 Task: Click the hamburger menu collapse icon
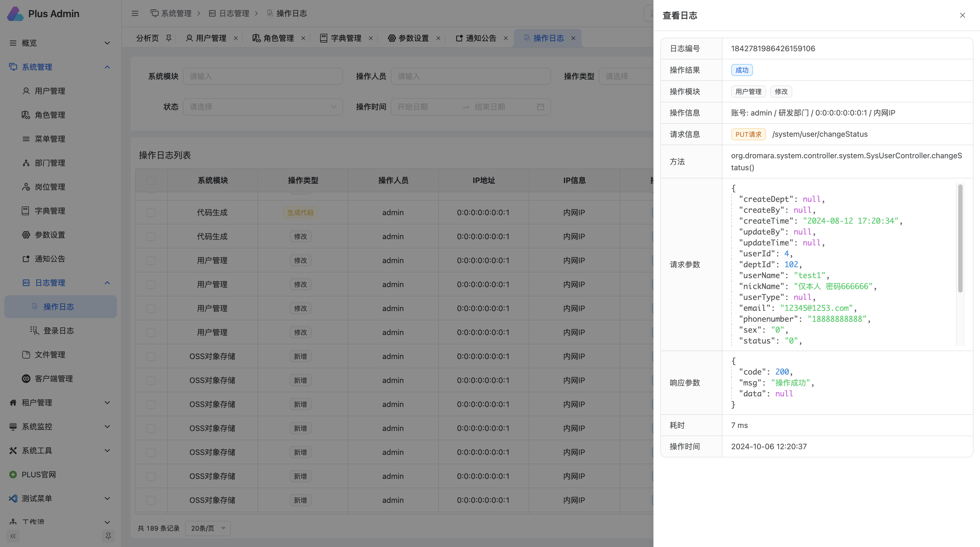[x=135, y=13]
